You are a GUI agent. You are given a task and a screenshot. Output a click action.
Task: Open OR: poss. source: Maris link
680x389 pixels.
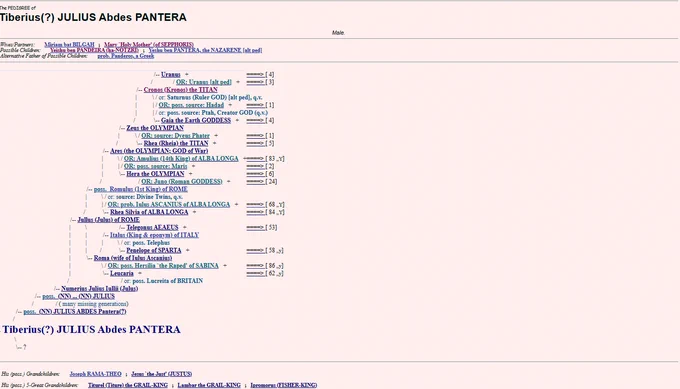[155, 166]
